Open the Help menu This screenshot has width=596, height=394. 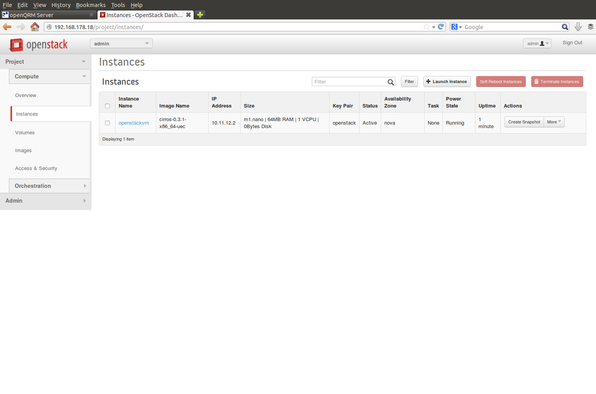pos(136,5)
